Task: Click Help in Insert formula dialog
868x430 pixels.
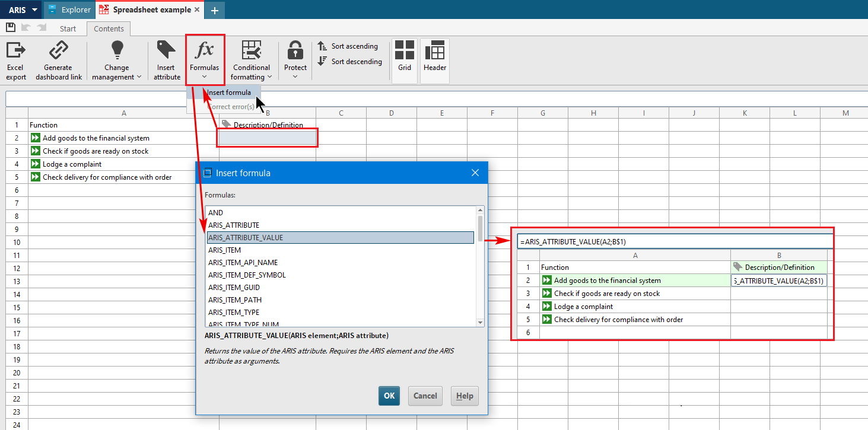Action: [465, 396]
